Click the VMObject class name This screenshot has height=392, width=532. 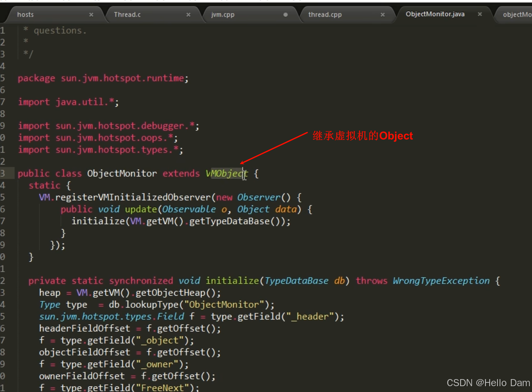[227, 173]
